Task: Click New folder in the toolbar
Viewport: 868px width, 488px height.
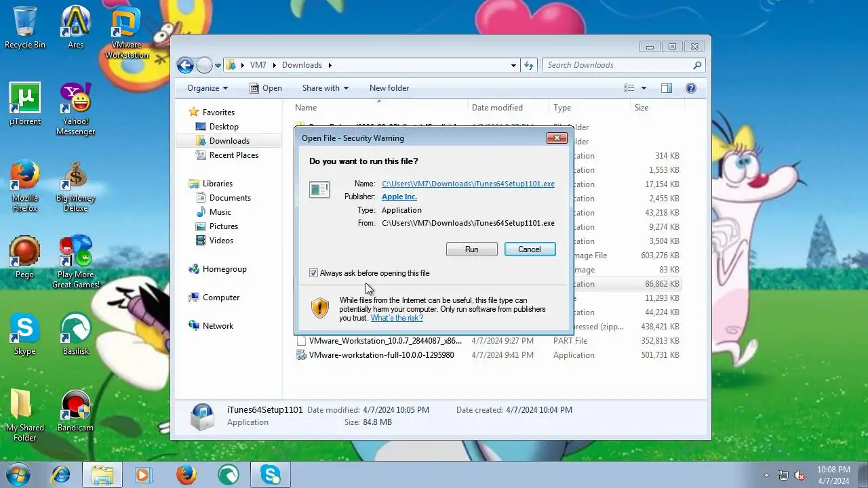Action: tap(389, 88)
